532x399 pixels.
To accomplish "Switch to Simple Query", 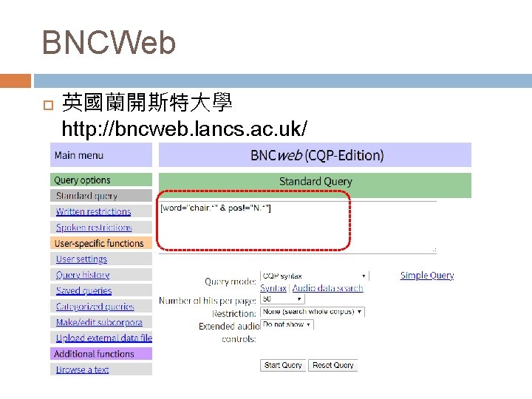I will click(427, 275).
